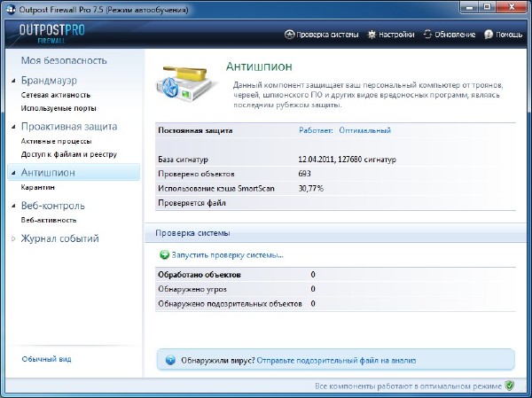Click the system scan icon in header
Screen dimensions: 532x398
(x=289, y=35)
